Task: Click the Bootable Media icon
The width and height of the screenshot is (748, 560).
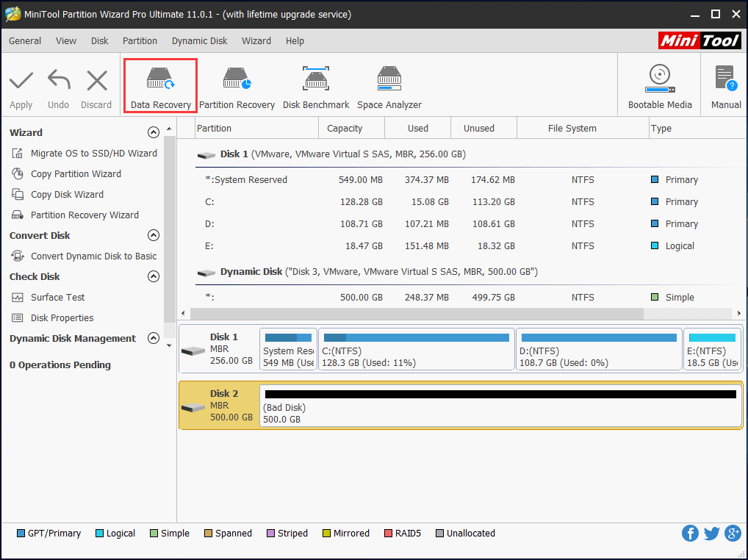Action: (x=659, y=85)
